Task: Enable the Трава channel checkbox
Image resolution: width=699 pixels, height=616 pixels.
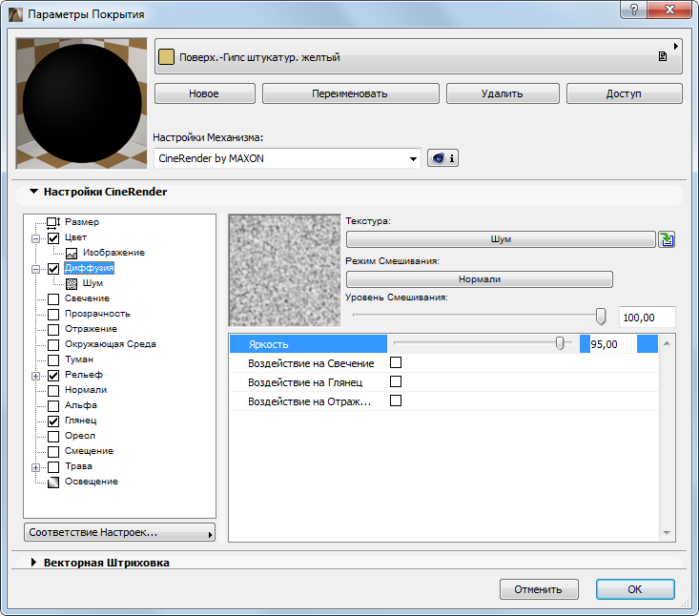Action: [53, 466]
